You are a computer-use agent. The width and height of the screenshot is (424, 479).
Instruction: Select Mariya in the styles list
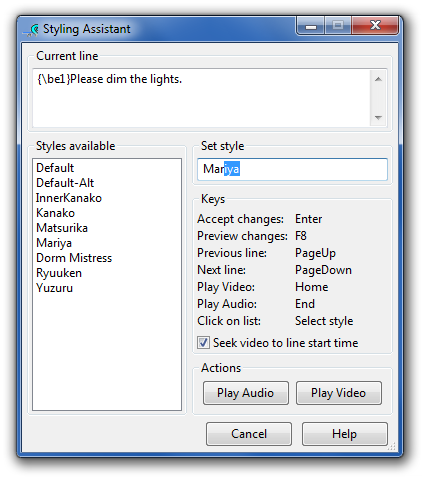pos(54,243)
